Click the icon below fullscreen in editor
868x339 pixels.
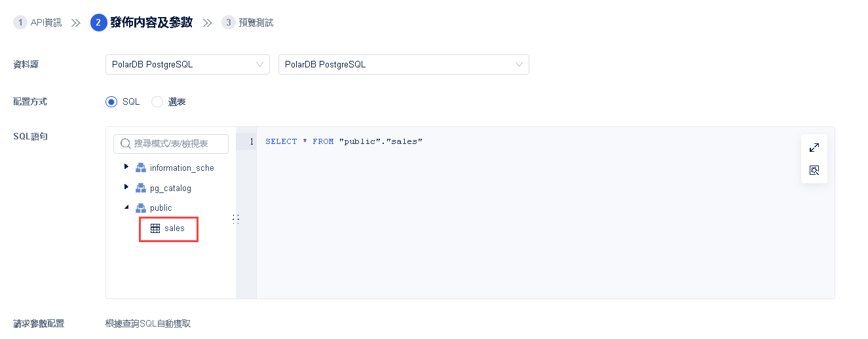coord(814,170)
